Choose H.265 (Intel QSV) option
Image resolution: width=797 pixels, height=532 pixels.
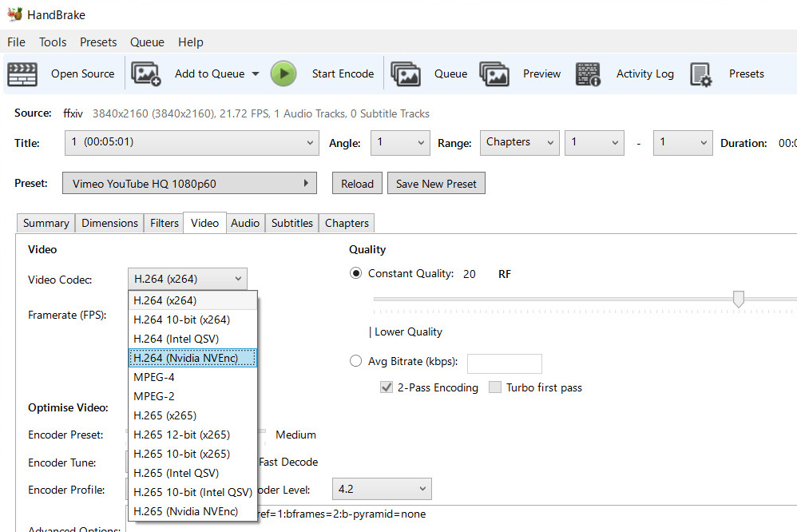click(x=192, y=473)
